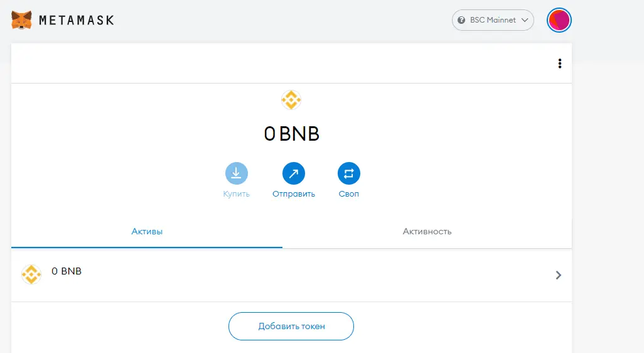644x353 pixels.
Task: Open the BSC Mainnet network dropdown
Action: [x=493, y=20]
